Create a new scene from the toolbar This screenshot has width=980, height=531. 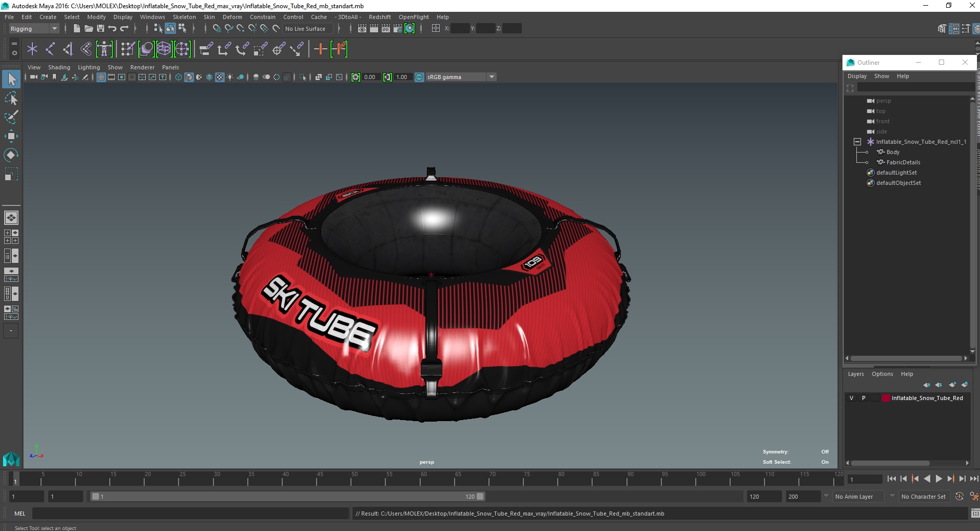[x=76, y=29]
